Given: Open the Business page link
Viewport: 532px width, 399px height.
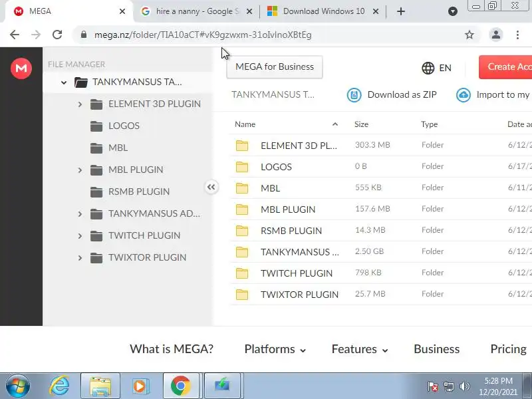Looking at the screenshot, I should pos(436,348).
